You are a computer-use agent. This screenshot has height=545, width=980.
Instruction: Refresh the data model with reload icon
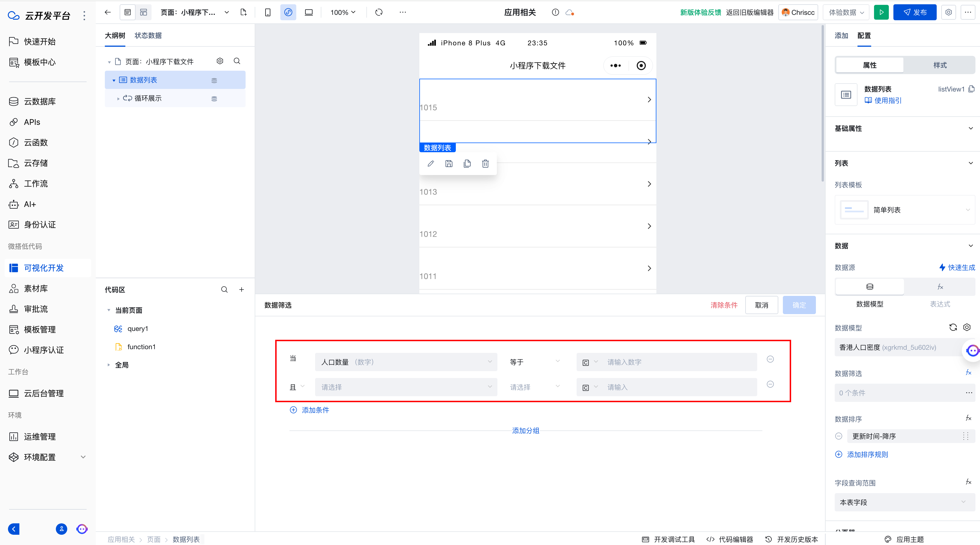coord(953,327)
